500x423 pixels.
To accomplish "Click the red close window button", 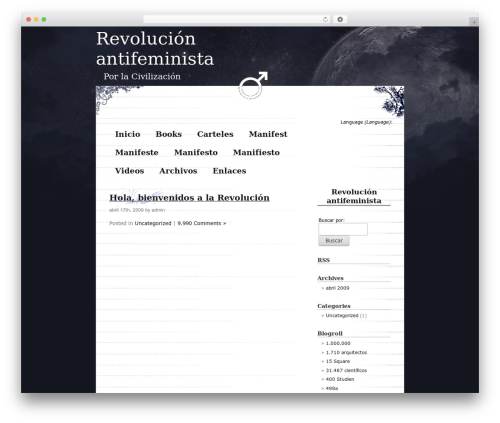I will 29,19.
